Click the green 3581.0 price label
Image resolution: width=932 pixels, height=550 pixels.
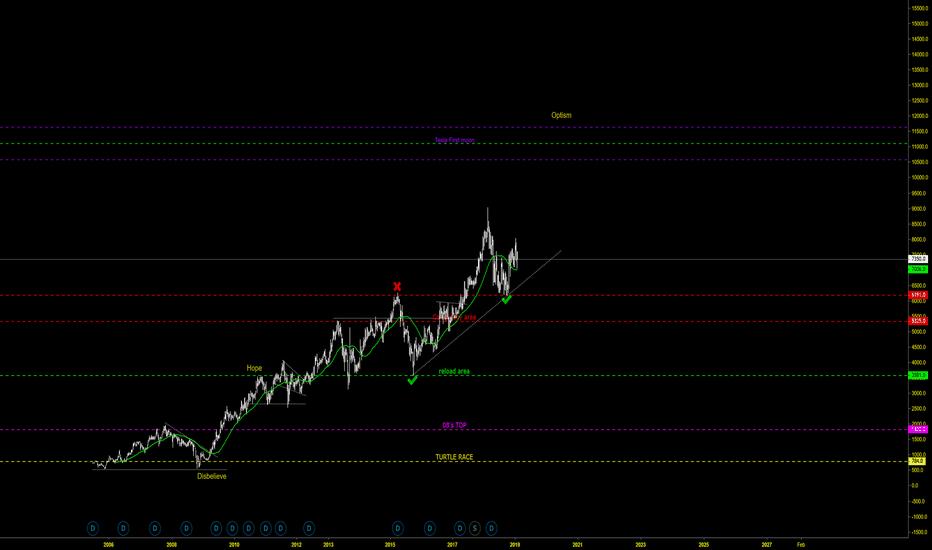(918, 375)
